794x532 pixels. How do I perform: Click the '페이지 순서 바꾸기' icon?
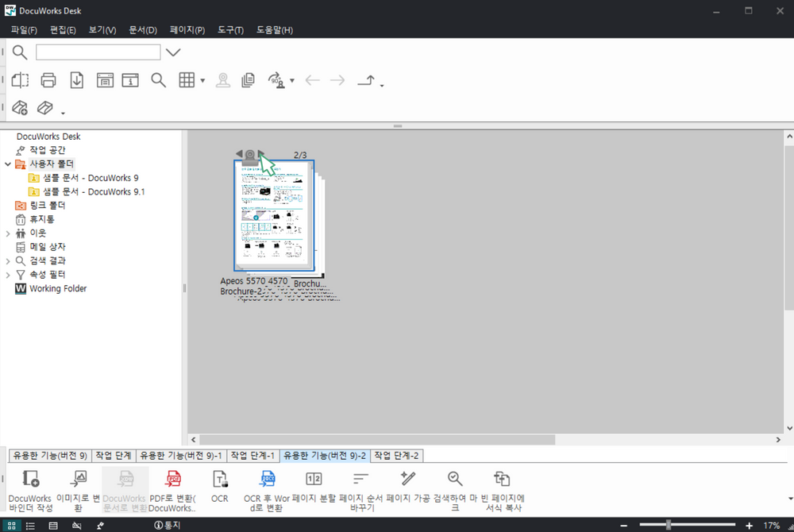pyautogui.click(x=360, y=479)
